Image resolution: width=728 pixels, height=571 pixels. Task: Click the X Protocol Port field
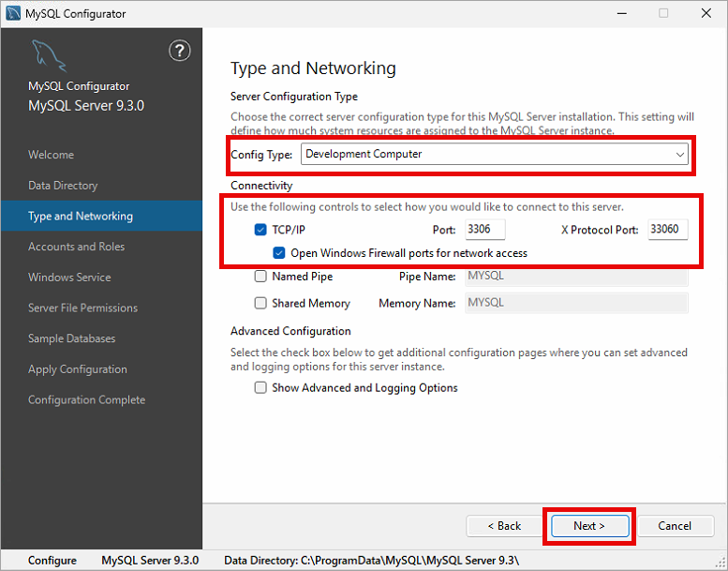click(x=668, y=229)
